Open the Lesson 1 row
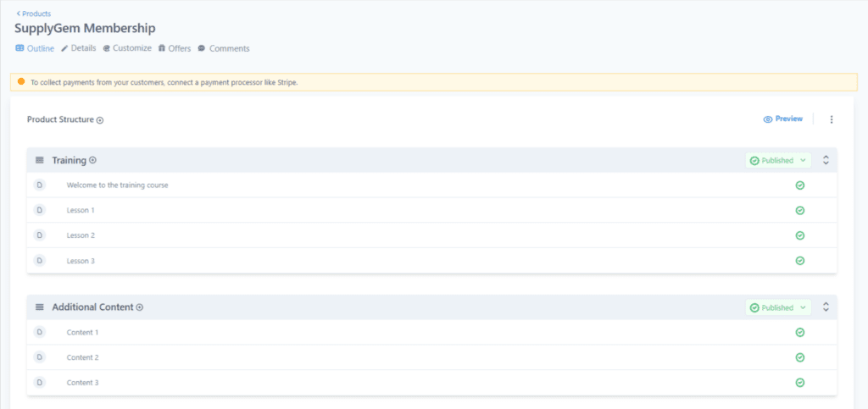Image resolution: width=868 pixels, height=409 pixels. point(431,210)
